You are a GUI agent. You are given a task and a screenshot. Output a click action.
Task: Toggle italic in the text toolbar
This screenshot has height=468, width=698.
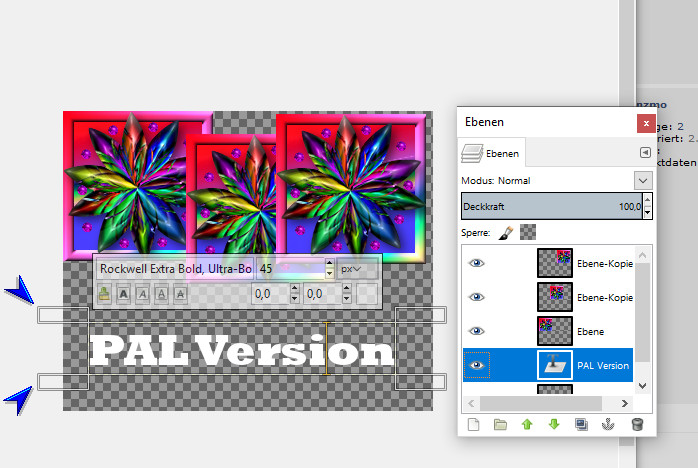click(142, 294)
